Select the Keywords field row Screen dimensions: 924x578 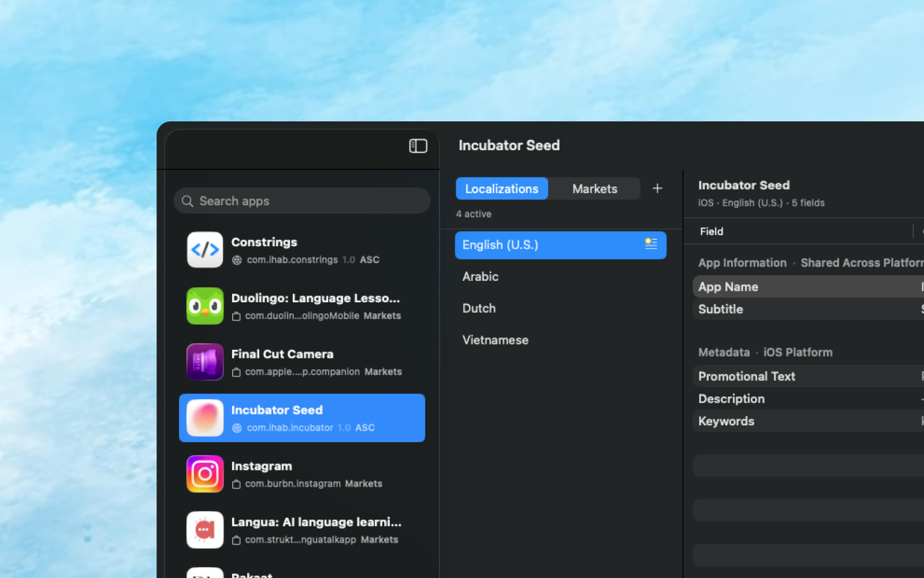click(808, 421)
